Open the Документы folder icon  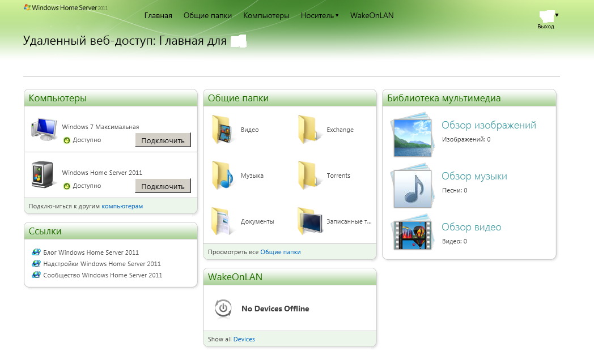pyautogui.click(x=223, y=221)
